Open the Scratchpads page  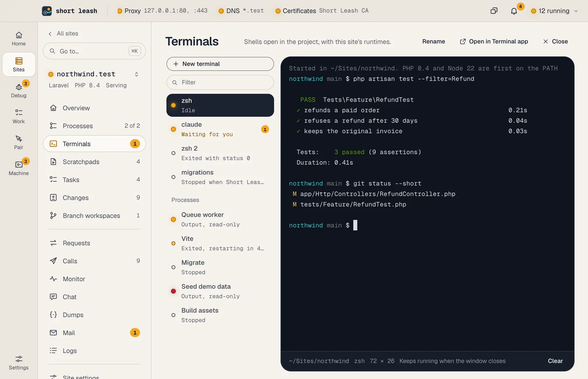[x=94, y=162]
